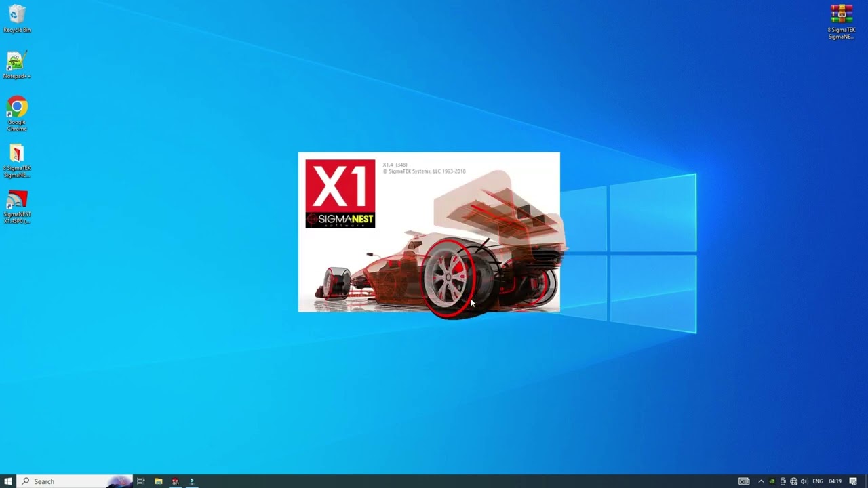Viewport: 868px width, 488px height.
Task: Open the network globe tray icon
Action: [793, 481]
